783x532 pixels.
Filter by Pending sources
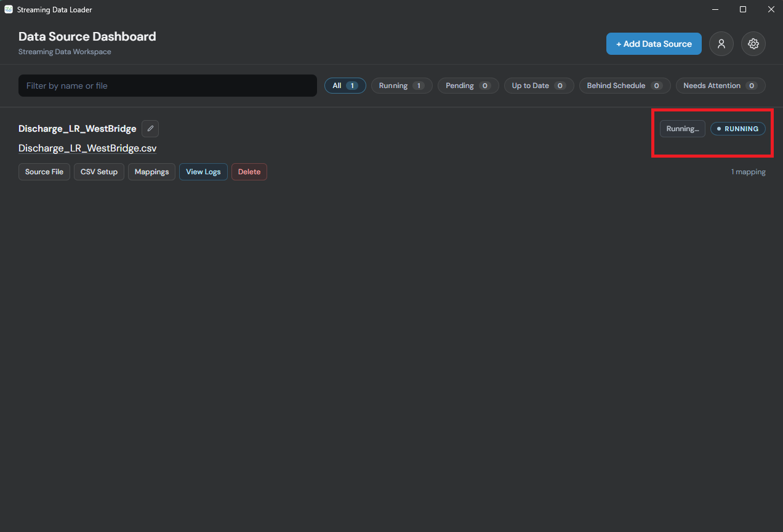click(x=468, y=86)
